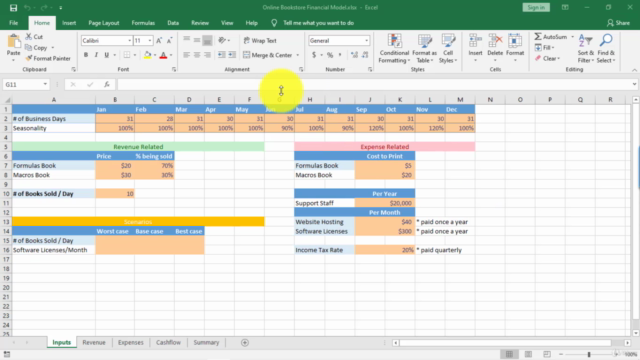The height and width of the screenshot is (360, 640).
Task: Decrease font size with smaller A icon
Action: tap(169, 40)
